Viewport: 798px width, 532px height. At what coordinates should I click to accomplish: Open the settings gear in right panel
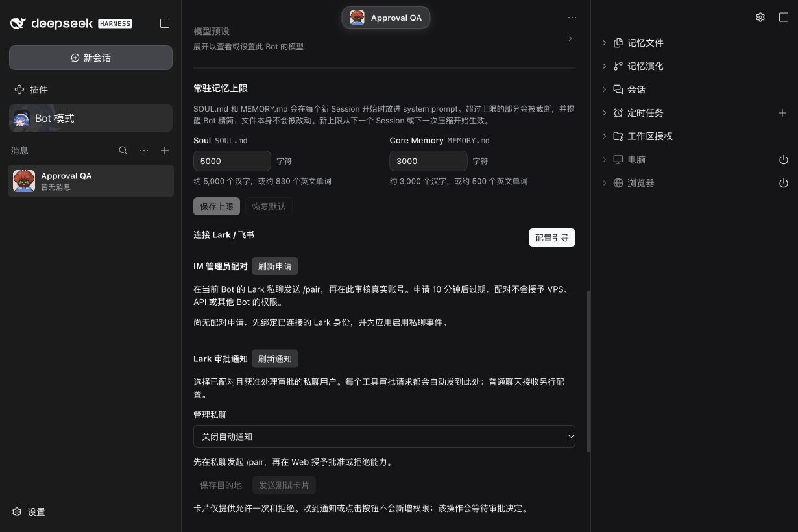[760, 18]
